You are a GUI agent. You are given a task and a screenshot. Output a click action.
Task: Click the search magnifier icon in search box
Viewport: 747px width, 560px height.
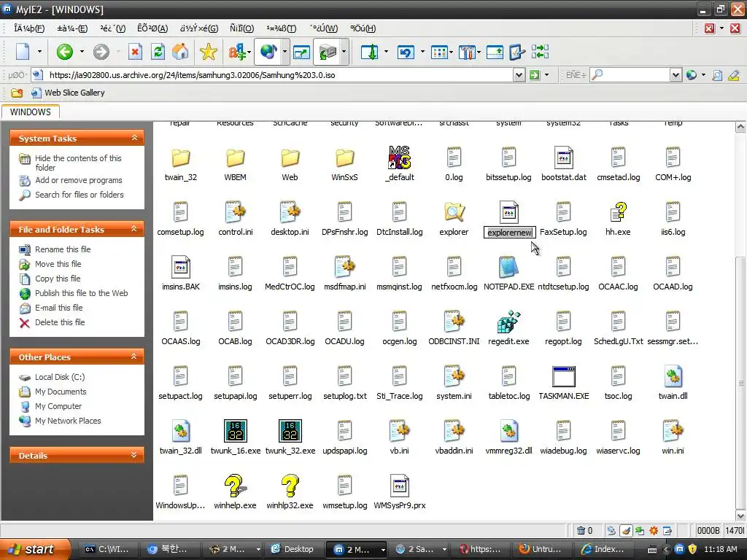(x=597, y=75)
